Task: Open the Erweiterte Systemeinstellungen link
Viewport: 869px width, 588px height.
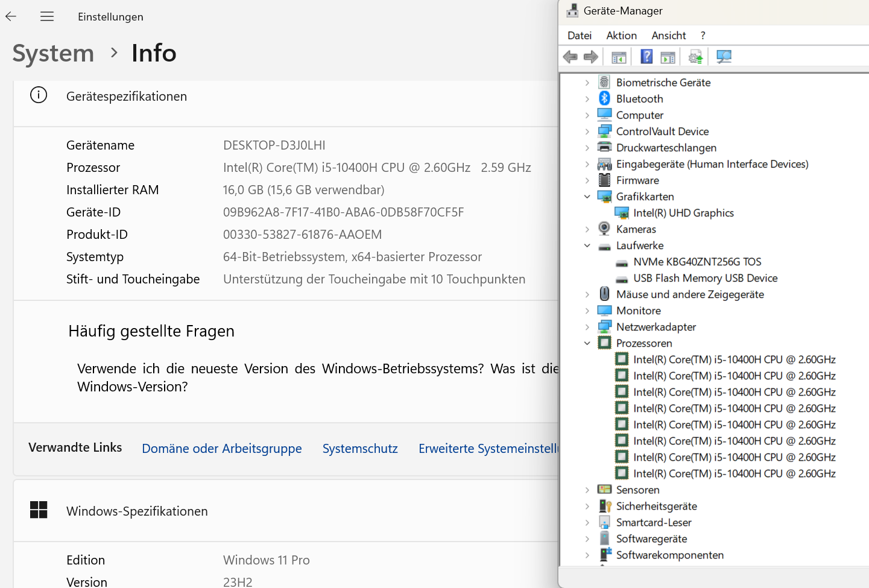Action: 489,449
